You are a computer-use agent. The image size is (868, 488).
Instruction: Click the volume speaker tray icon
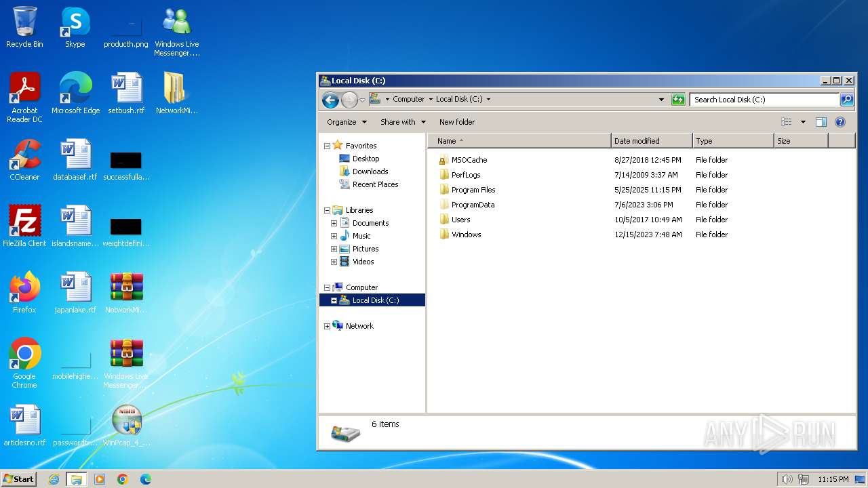(787, 479)
